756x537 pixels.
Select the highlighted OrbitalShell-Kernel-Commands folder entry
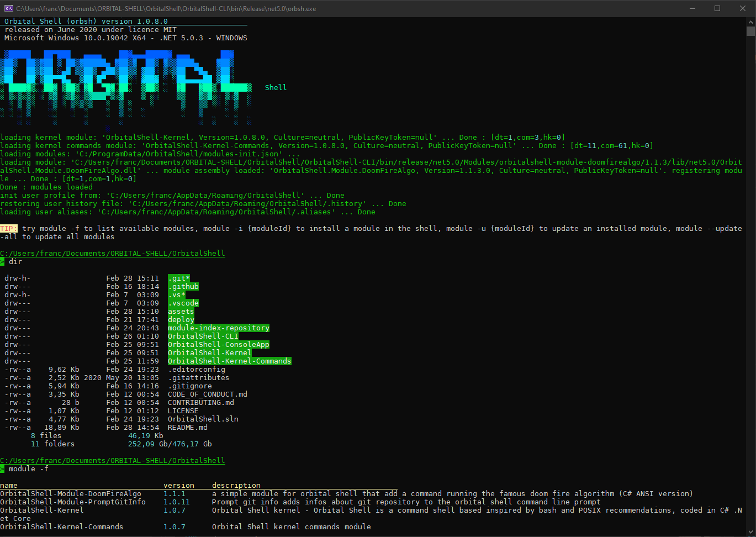(230, 361)
